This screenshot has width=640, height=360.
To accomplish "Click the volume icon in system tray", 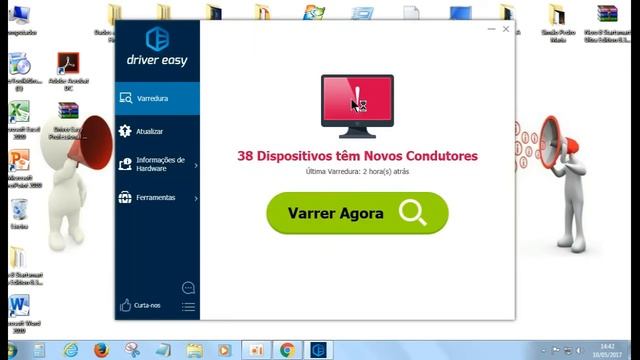I will (x=578, y=351).
